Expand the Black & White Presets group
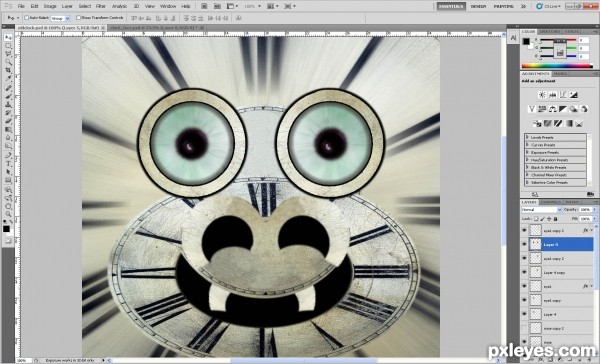The height and width of the screenshot is (364, 600). [x=527, y=167]
